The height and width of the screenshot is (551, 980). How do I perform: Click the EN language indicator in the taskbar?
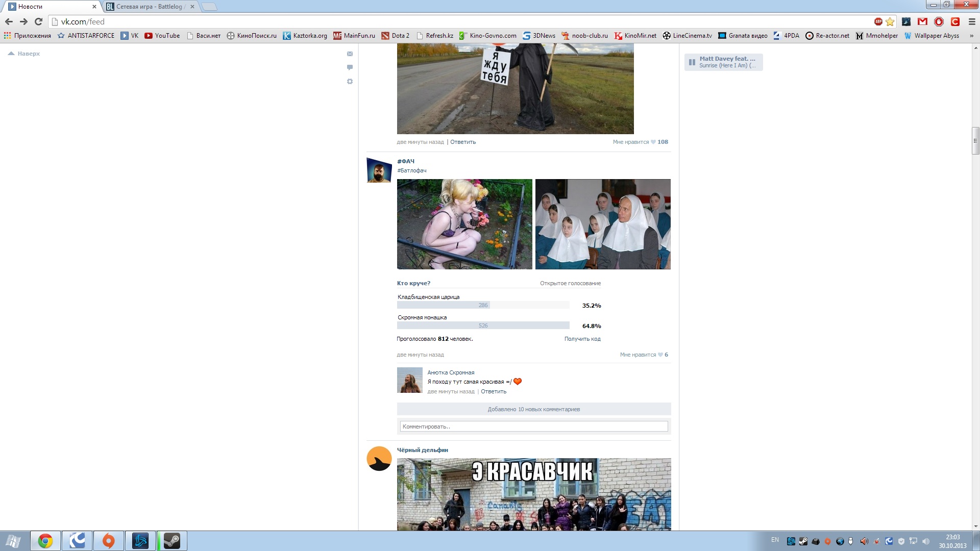pyautogui.click(x=775, y=540)
